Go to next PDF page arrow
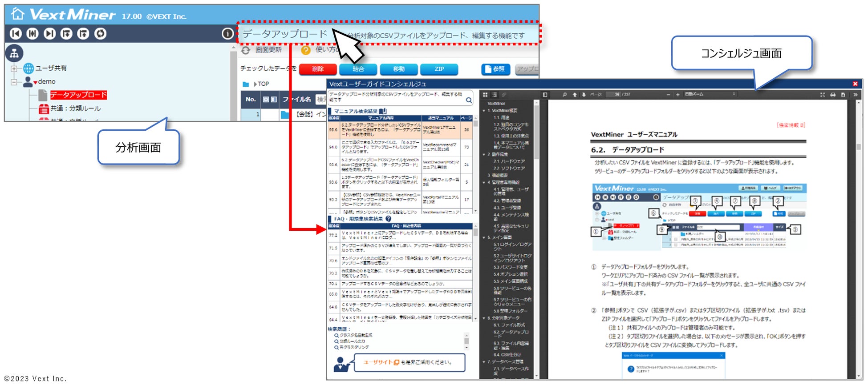This screenshot has width=868, height=385. [584, 95]
